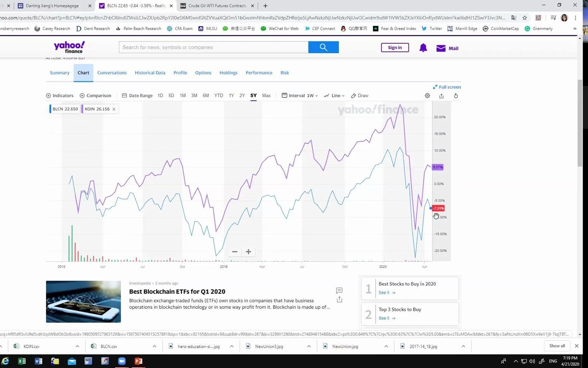Open the CoinMarketCap bookmark
This screenshot has height=368, width=588.
(x=501, y=29)
